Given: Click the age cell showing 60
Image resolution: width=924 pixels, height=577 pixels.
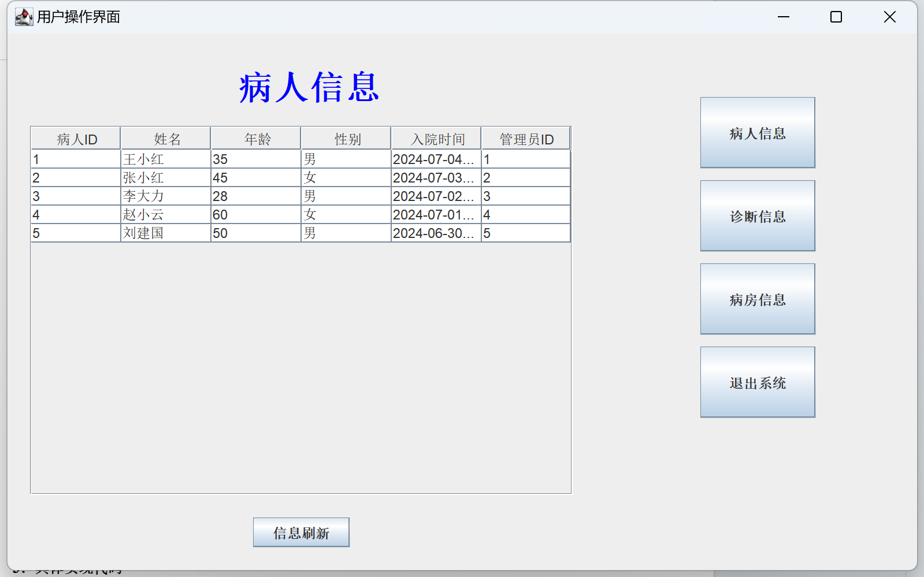Looking at the screenshot, I should point(254,215).
